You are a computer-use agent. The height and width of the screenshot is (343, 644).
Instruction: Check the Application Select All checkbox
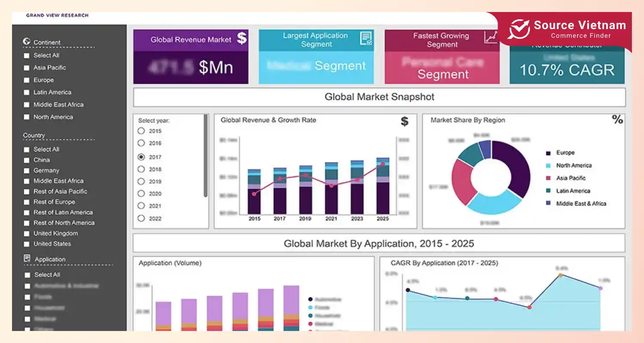coord(27,275)
